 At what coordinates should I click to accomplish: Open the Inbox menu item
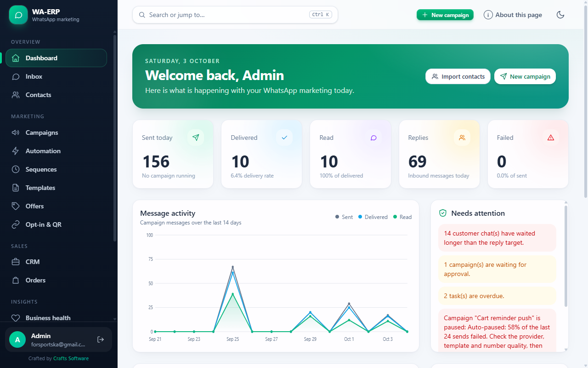tap(56, 76)
